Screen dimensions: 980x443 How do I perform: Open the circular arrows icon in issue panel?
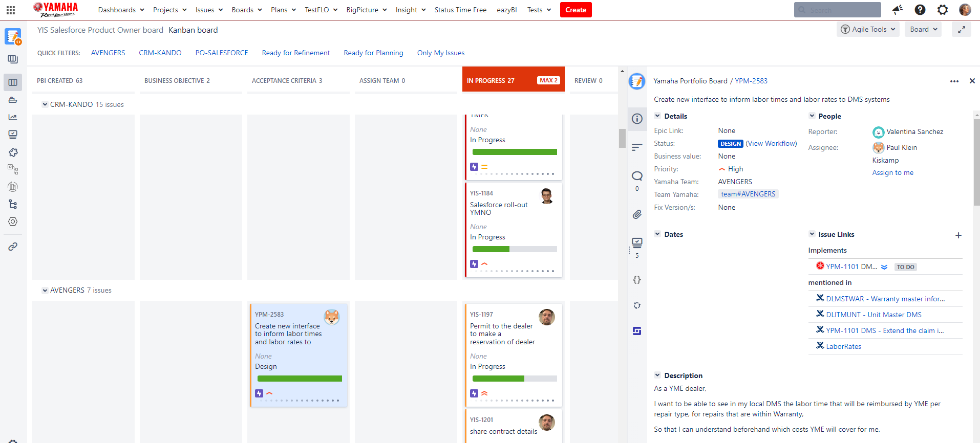[637, 305]
